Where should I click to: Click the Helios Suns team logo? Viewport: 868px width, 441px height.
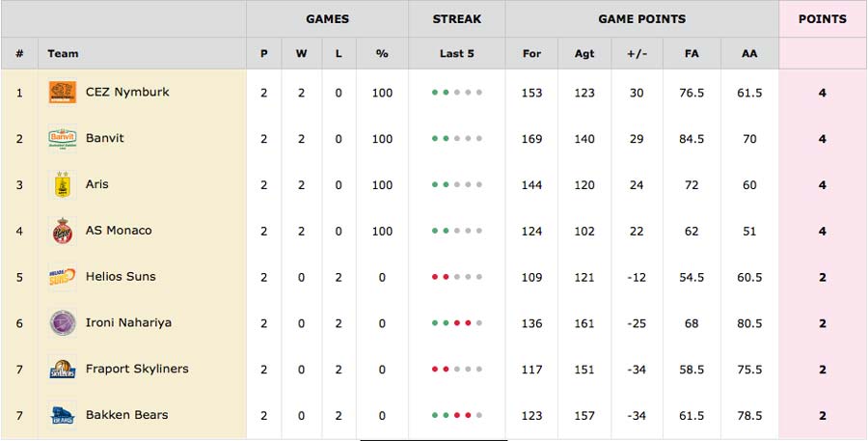[63, 276]
